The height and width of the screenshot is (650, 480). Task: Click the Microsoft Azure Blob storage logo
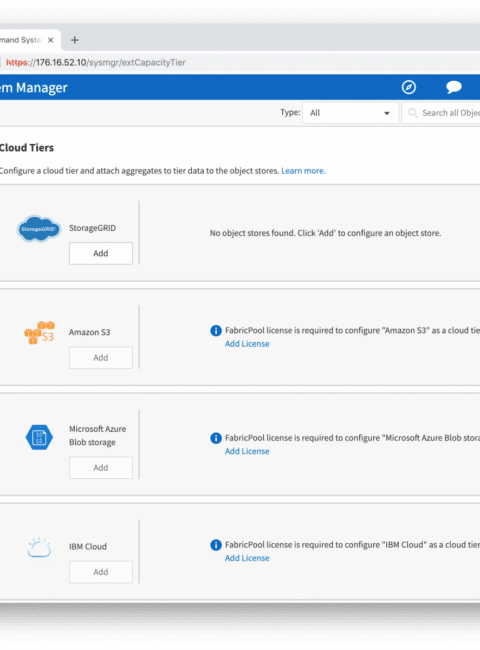39,437
